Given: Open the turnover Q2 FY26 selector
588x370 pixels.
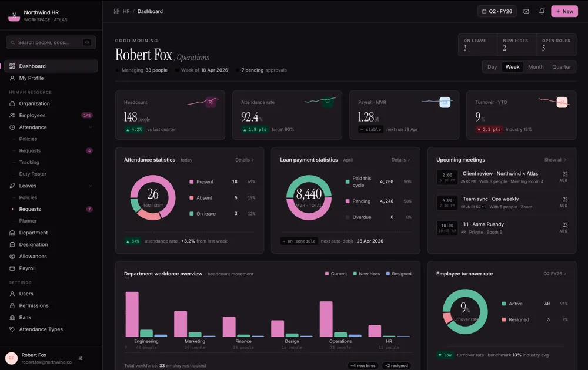Looking at the screenshot, I should point(555,274).
